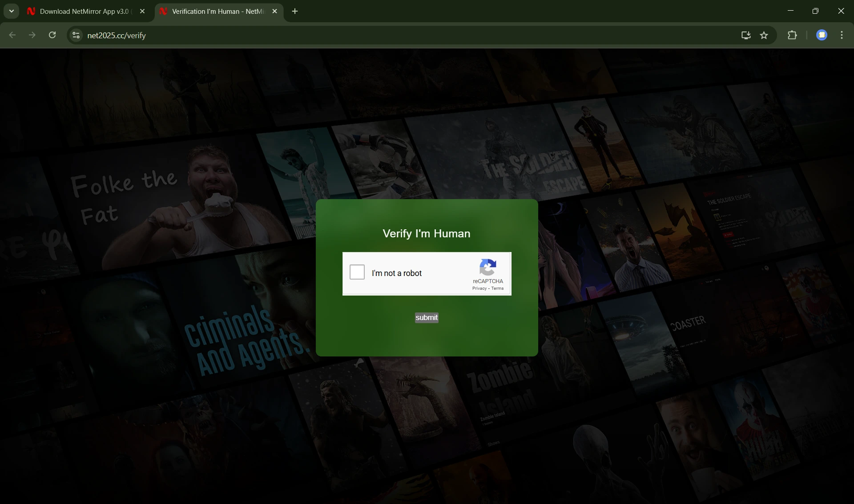Minimize the browser window
Screen dimensions: 854x504
[790, 11]
